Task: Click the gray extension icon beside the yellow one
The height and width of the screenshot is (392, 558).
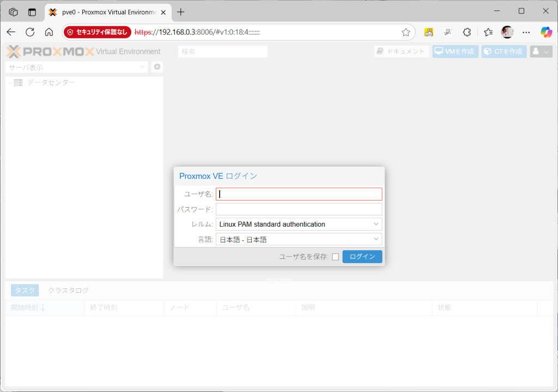Action: 448,32
